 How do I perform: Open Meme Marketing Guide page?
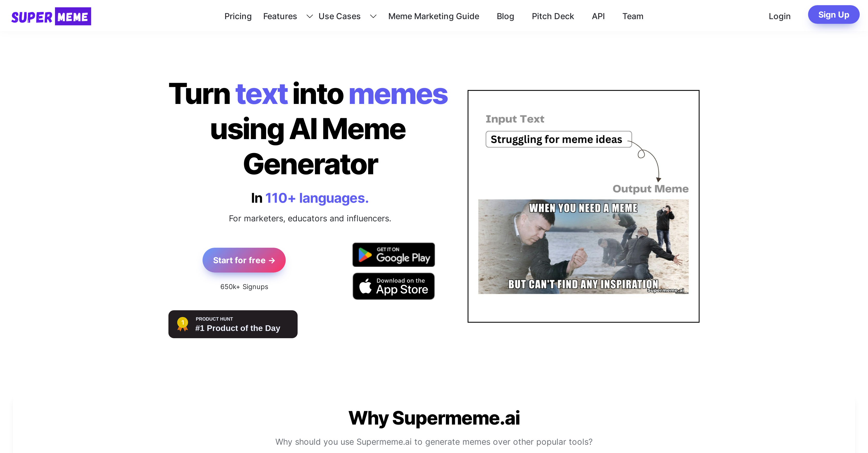tap(433, 16)
